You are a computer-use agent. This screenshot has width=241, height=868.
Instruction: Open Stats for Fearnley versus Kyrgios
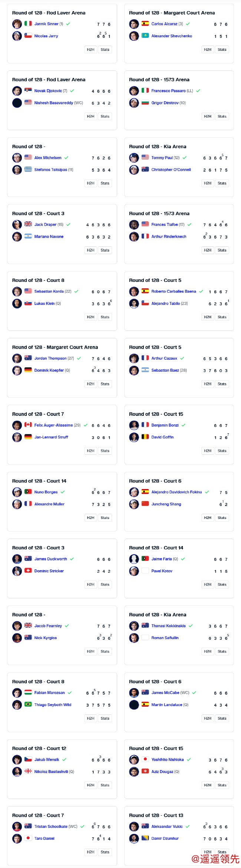point(105,651)
